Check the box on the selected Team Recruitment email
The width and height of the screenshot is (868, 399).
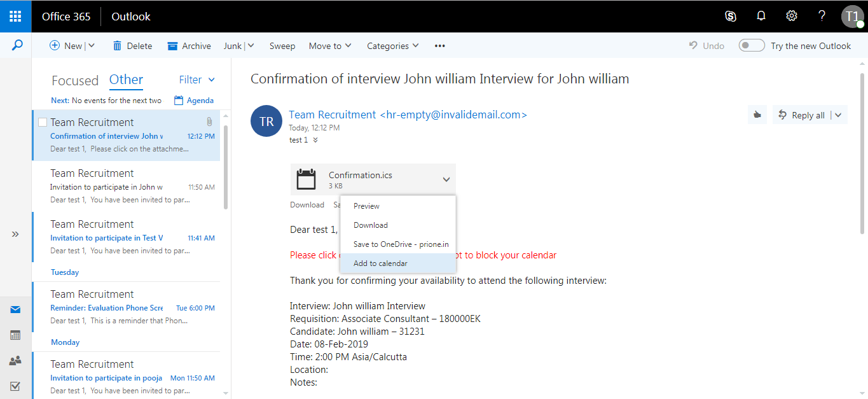[43, 122]
